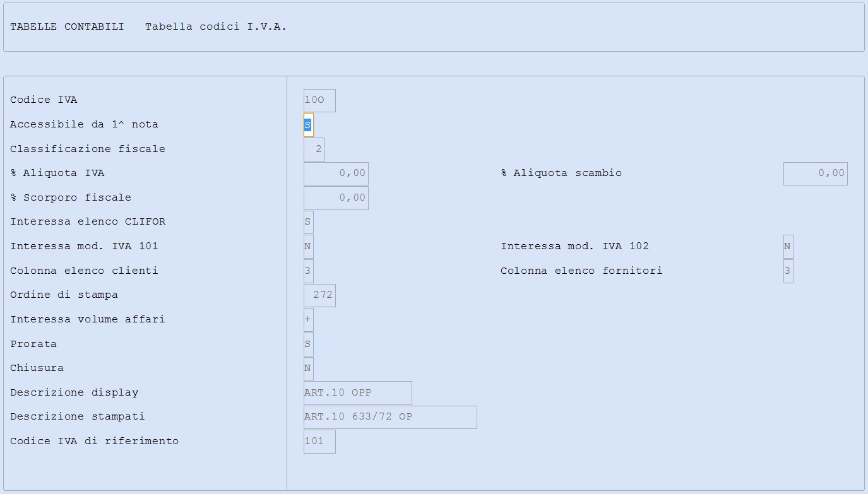The width and height of the screenshot is (868, 494).
Task: Click the '% Aliquota scambio' label
Action: pyautogui.click(x=561, y=173)
